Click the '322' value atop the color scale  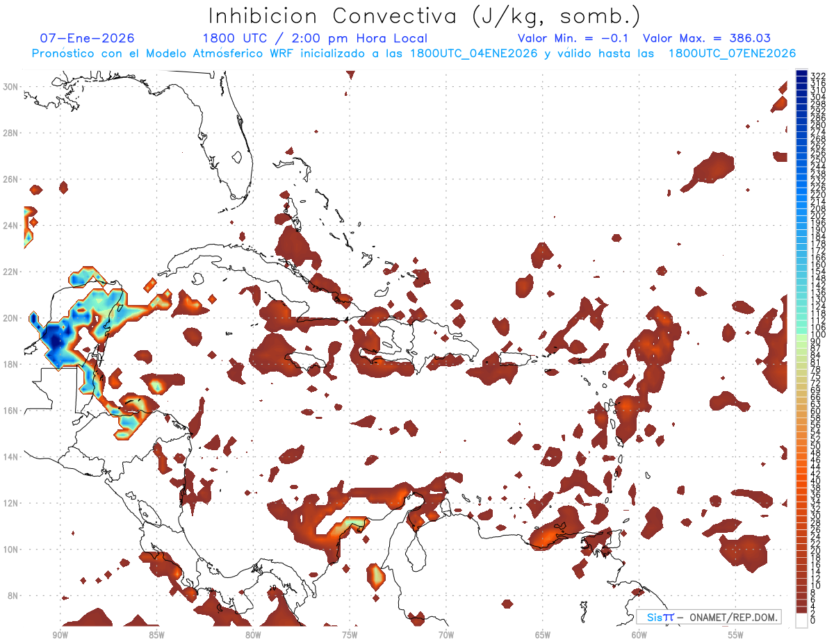[x=817, y=76]
